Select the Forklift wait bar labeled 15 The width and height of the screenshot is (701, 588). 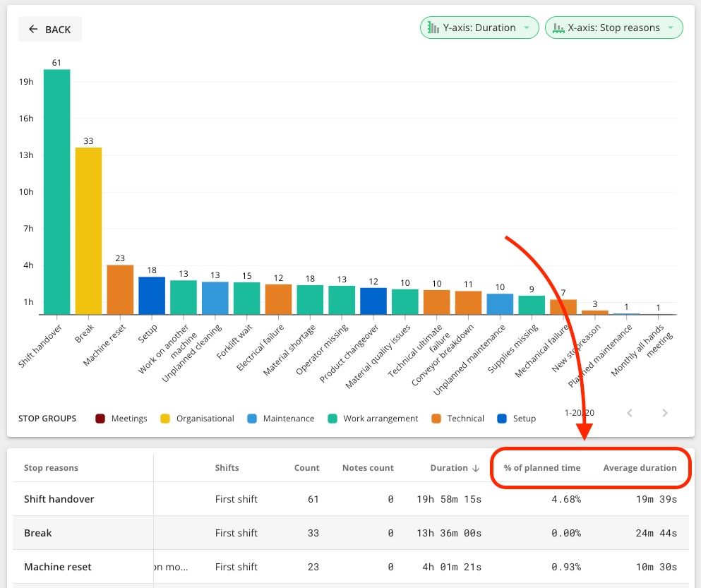(247, 299)
